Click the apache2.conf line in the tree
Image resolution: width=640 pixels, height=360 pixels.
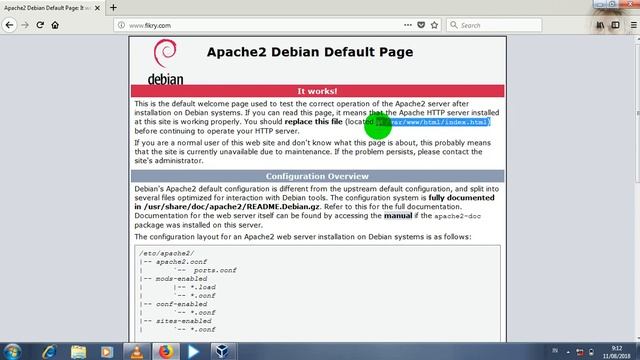pyautogui.click(x=181, y=262)
